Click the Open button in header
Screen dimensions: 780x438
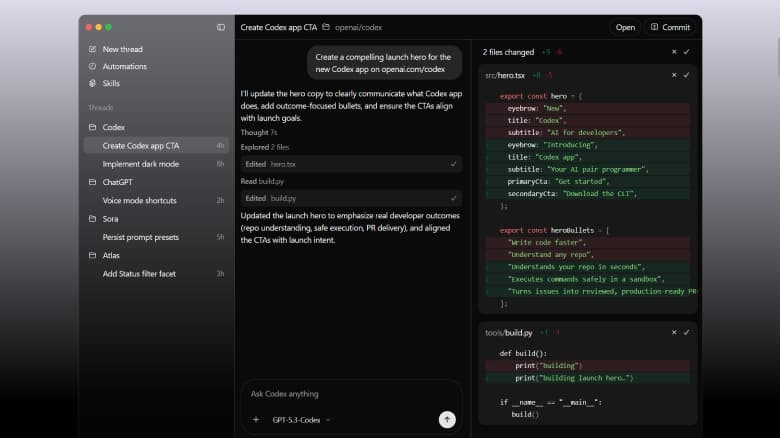pos(625,27)
